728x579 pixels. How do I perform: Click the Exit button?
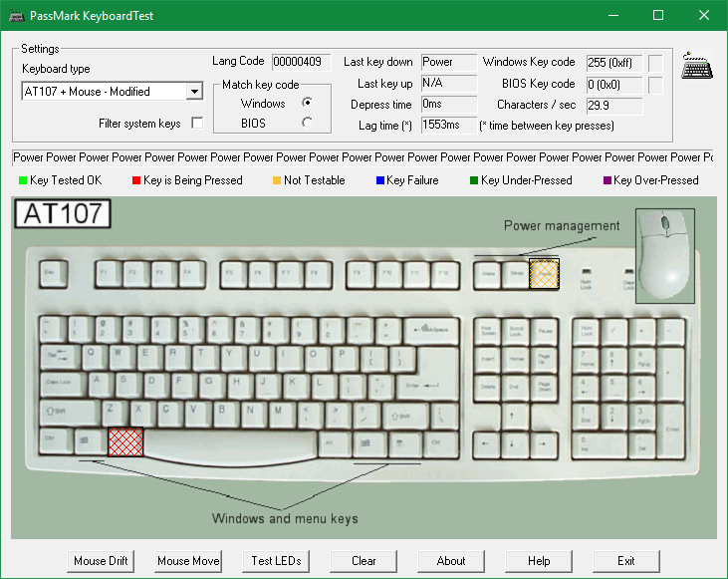click(x=625, y=561)
